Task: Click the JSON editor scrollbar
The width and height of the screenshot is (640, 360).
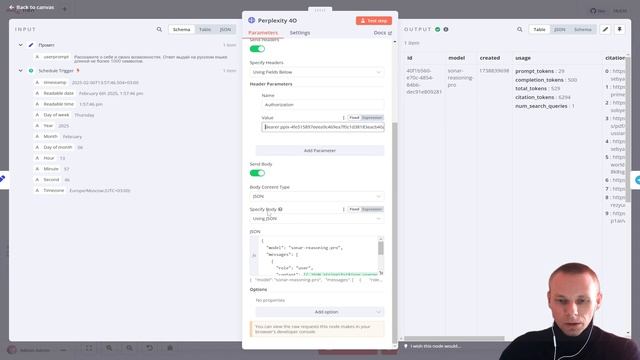Action: coord(381,248)
